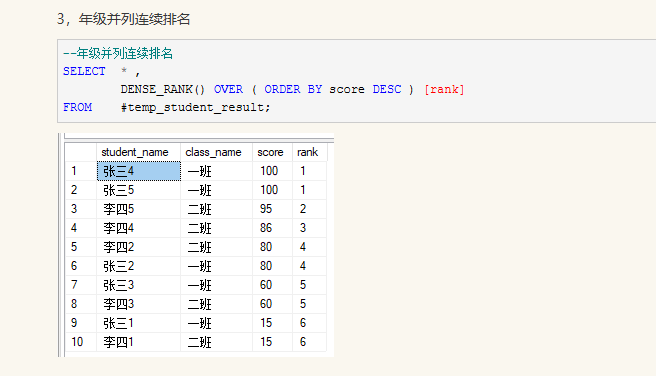The image size is (656, 376).
Task: Select the highlighted cell 张三4
Action: click(x=139, y=171)
